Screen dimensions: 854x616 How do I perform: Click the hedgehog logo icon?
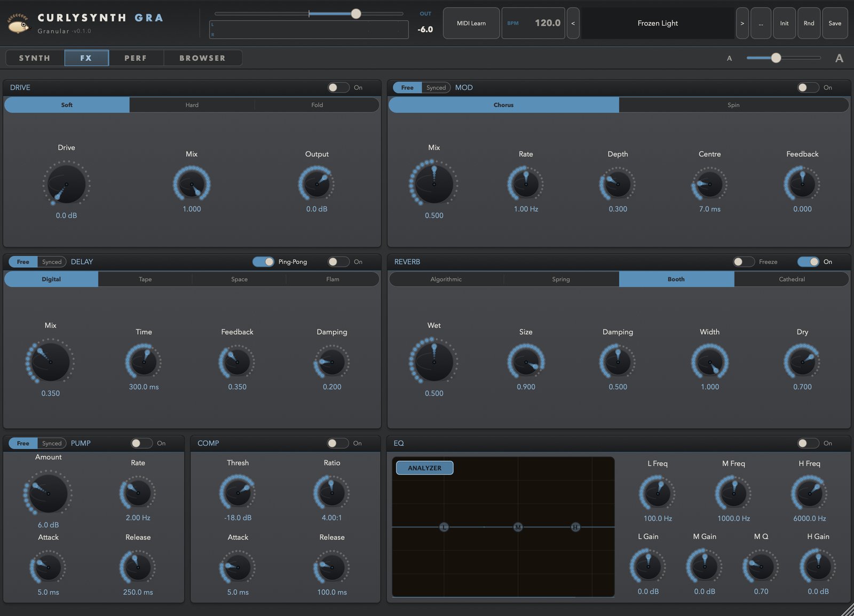pos(18,23)
